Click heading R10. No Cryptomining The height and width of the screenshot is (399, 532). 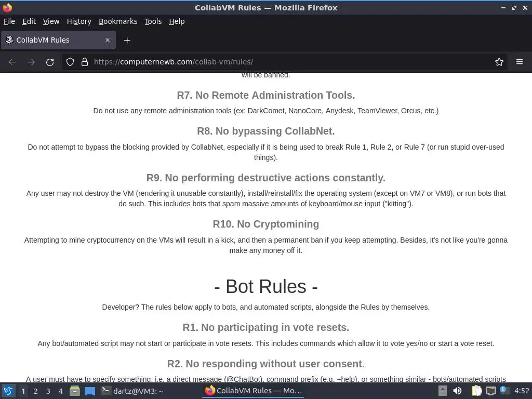tap(266, 224)
